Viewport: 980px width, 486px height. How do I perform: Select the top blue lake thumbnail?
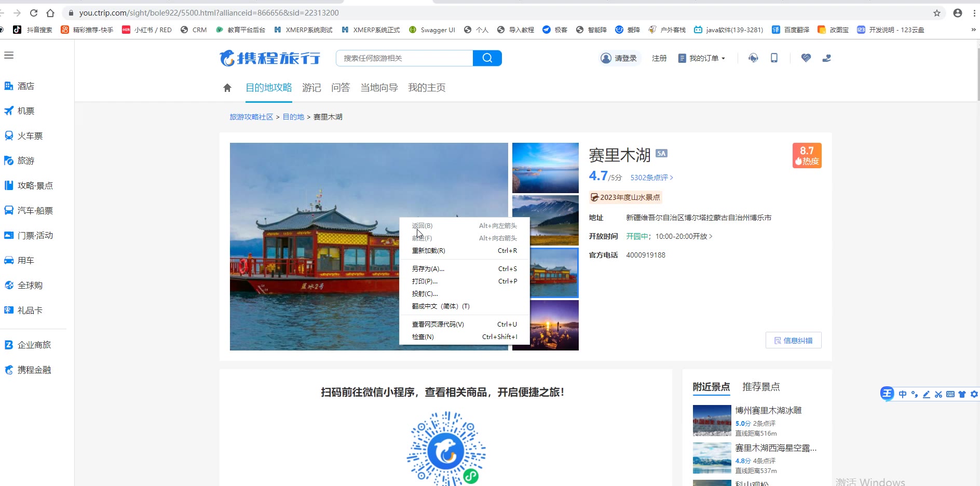pyautogui.click(x=545, y=168)
